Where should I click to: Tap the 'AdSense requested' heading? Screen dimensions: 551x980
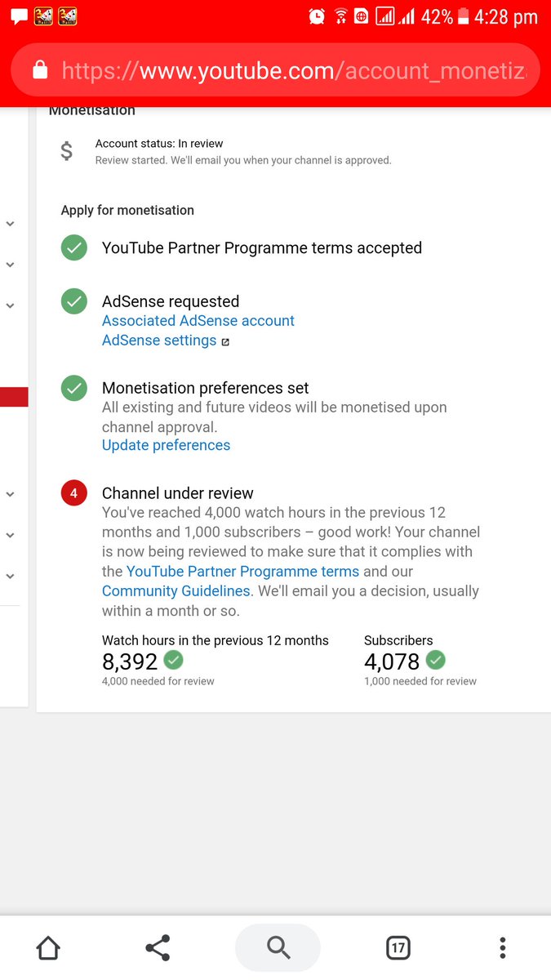171,301
